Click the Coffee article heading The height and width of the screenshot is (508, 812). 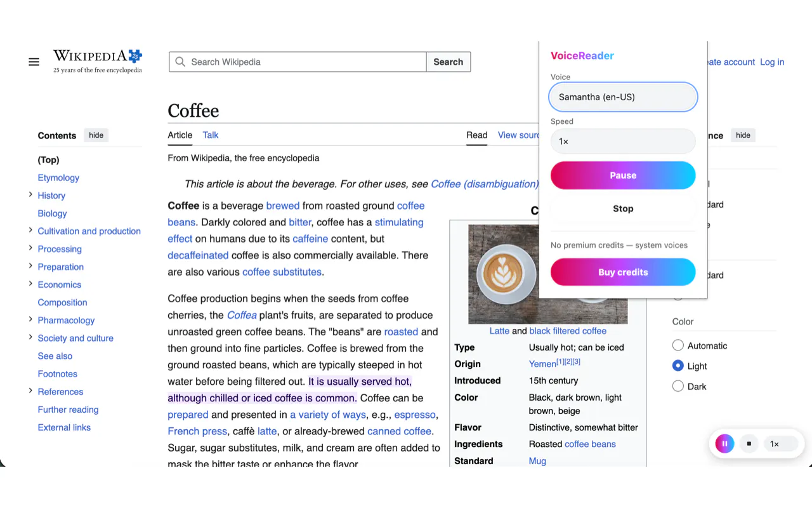[x=193, y=110]
